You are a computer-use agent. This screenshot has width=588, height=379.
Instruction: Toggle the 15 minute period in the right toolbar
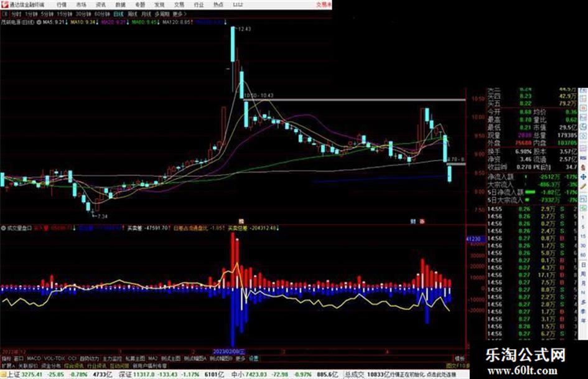click(583, 236)
